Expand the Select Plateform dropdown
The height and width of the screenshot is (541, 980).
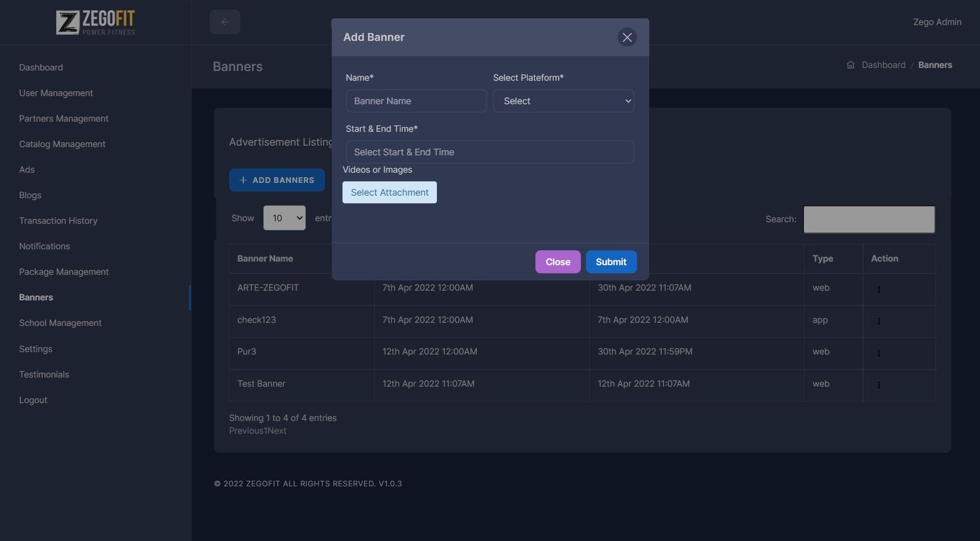click(x=563, y=101)
